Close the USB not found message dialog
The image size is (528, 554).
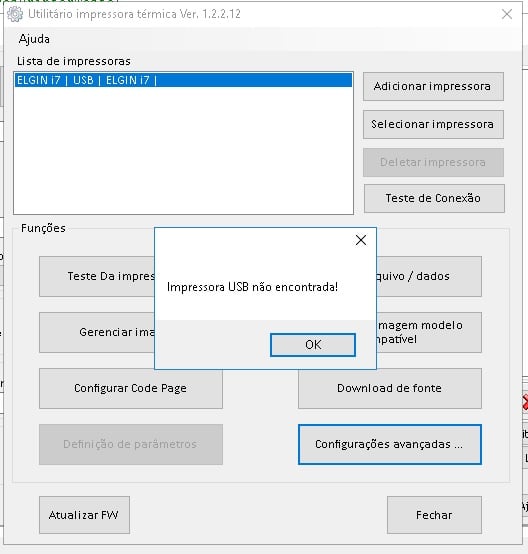pos(361,240)
